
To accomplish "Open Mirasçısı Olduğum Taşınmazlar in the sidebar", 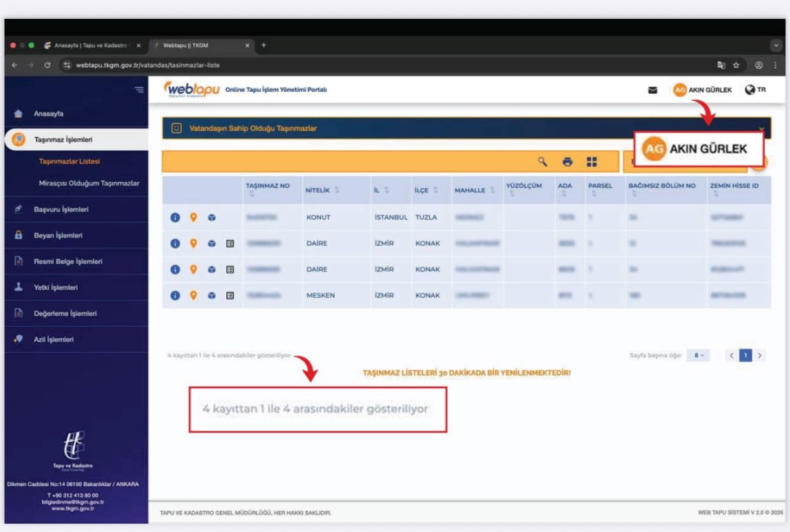I will coord(89,184).
